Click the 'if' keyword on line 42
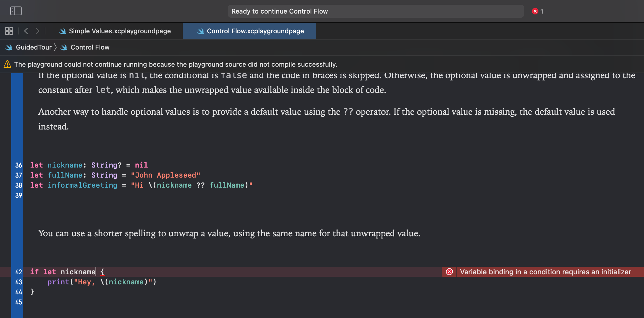Viewport: 644px width, 318px height. (x=34, y=272)
